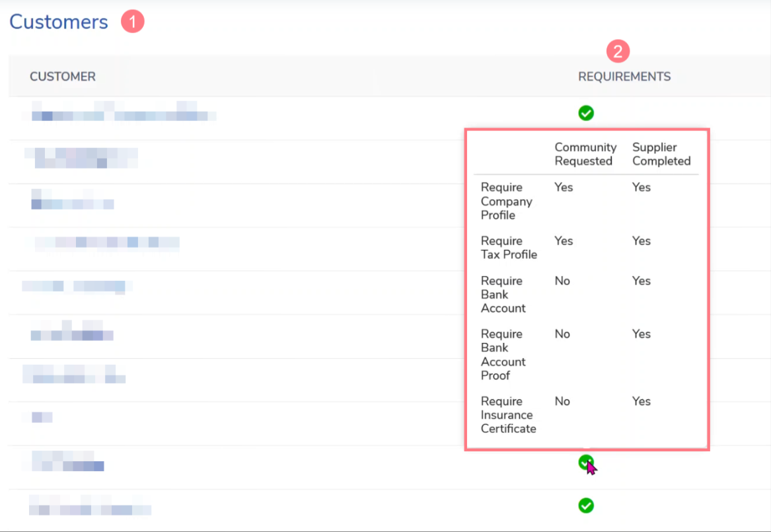The image size is (771, 532).
Task: Click the Community Requested column header in popup
Action: click(585, 154)
